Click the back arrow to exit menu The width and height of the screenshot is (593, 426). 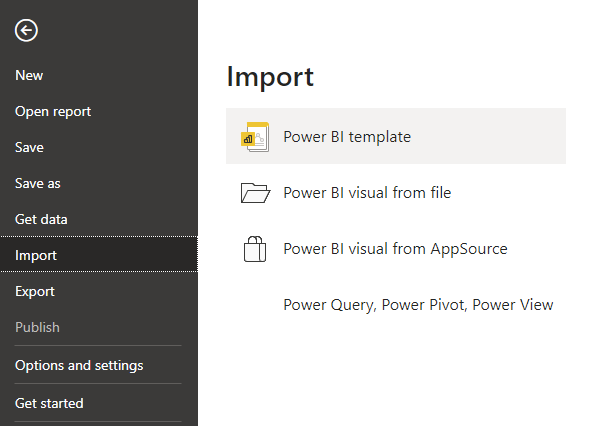[x=26, y=30]
